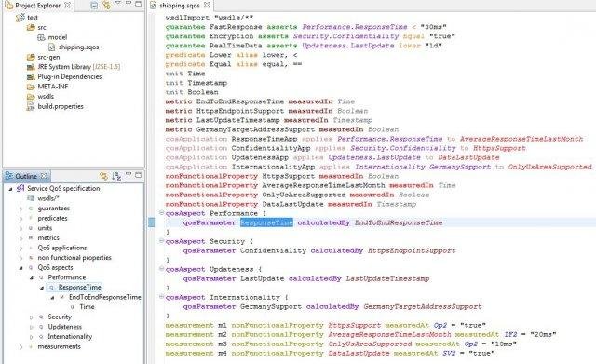Collapse EndToEndResponseTime node in Outline
Screen dimensions: 596x364
tap(52, 298)
